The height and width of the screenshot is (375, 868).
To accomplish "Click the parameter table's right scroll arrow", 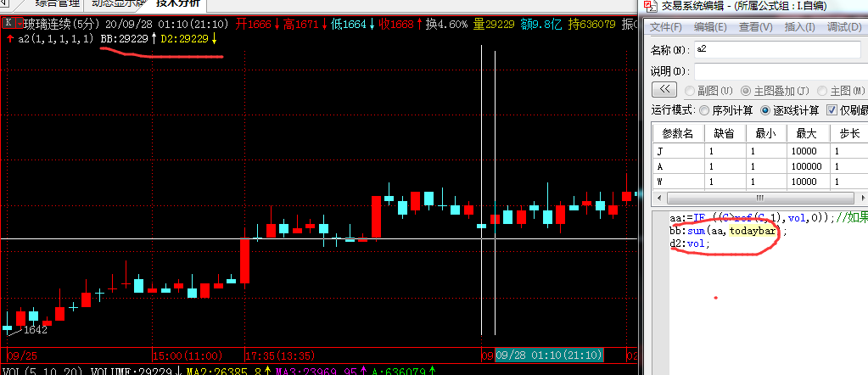I will (864, 198).
